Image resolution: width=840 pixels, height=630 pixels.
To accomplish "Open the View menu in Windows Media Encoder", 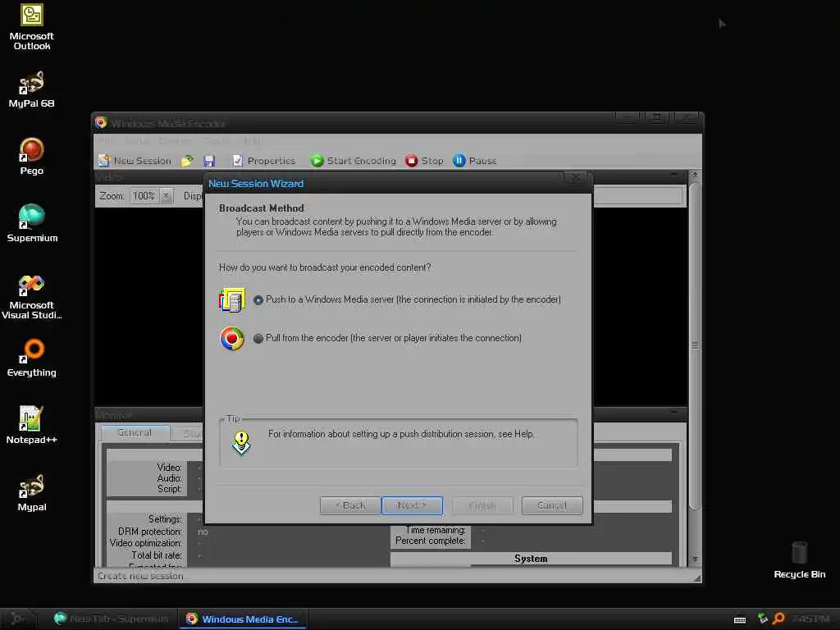I will pos(137,141).
